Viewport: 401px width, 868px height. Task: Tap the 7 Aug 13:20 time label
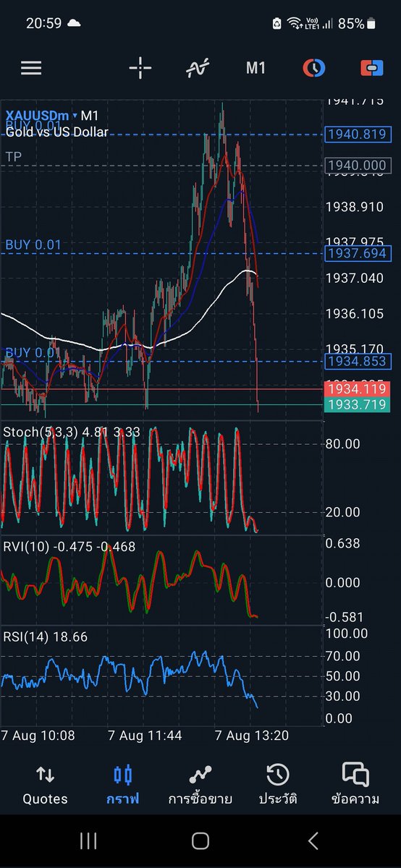tap(252, 736)
